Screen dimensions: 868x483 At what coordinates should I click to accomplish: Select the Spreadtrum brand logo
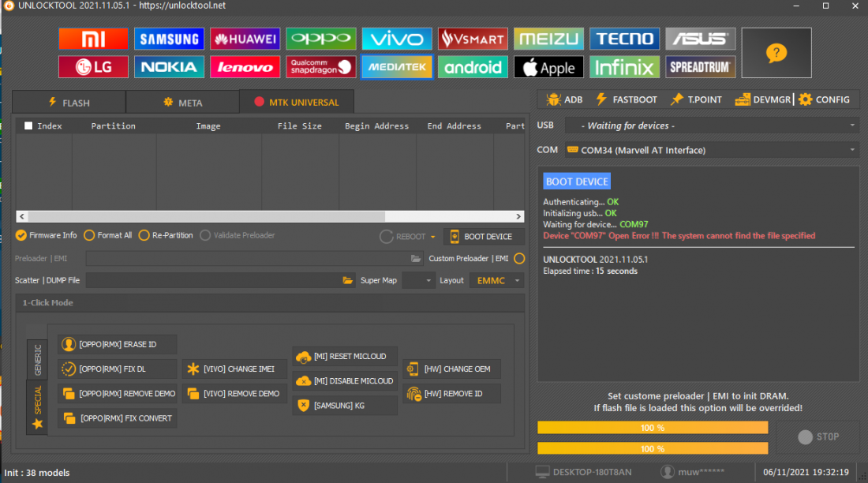tap(700, 67)
